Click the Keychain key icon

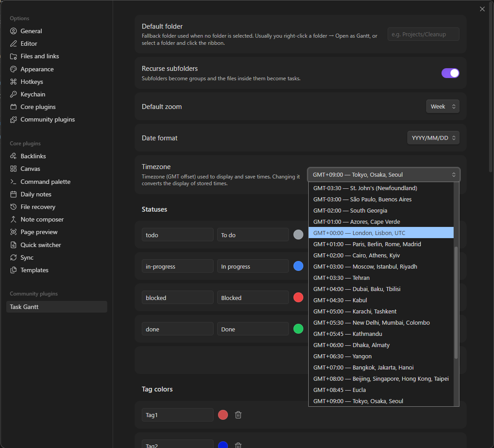coord(13,94)
